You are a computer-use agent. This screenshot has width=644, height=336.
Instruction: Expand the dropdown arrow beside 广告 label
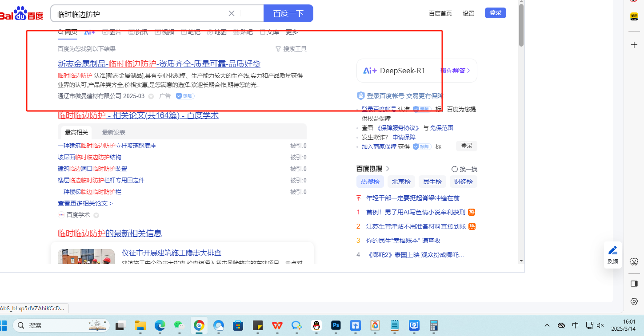tap(151, 96)
